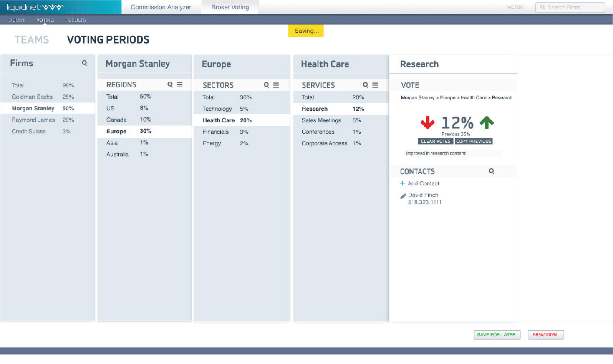Open the REGIONS list menu icon
Screen dimensions: 613x364
(x=180, y=85)
